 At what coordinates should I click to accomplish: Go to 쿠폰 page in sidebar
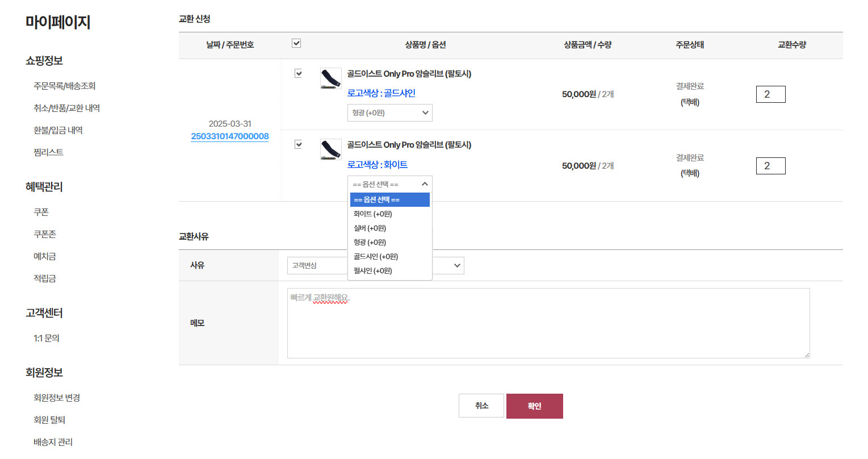pyautogui.click(x=41, y=212)
